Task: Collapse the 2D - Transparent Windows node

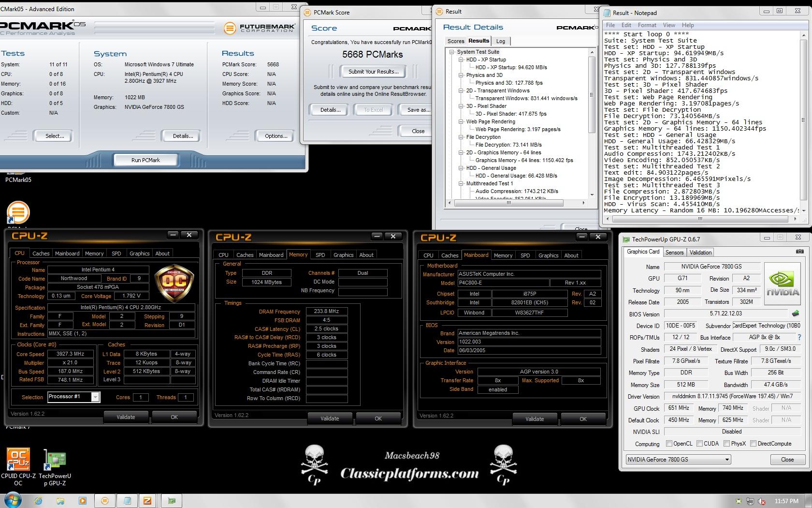Action: pyautogui.click(x=461, y=90)
